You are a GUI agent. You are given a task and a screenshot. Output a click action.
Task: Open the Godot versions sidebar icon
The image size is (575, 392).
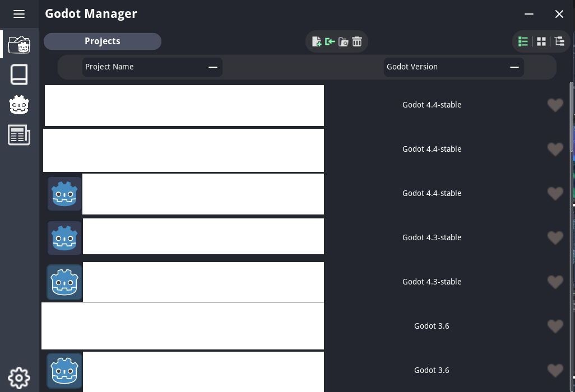click(19, 105)
